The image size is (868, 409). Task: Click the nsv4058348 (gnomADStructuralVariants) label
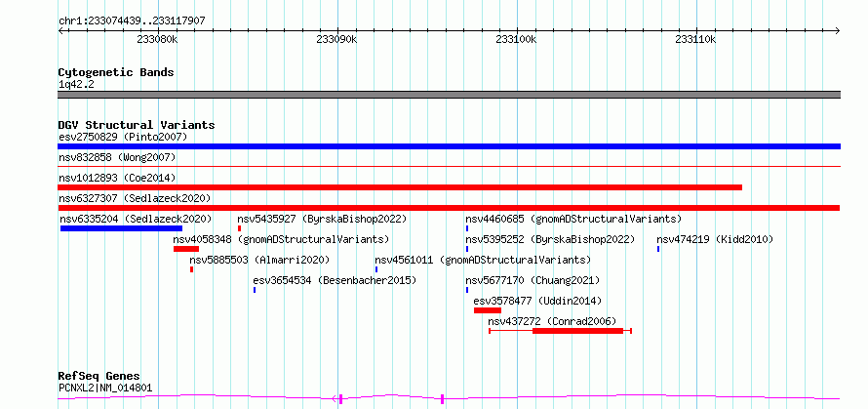[x=281, y=239]
